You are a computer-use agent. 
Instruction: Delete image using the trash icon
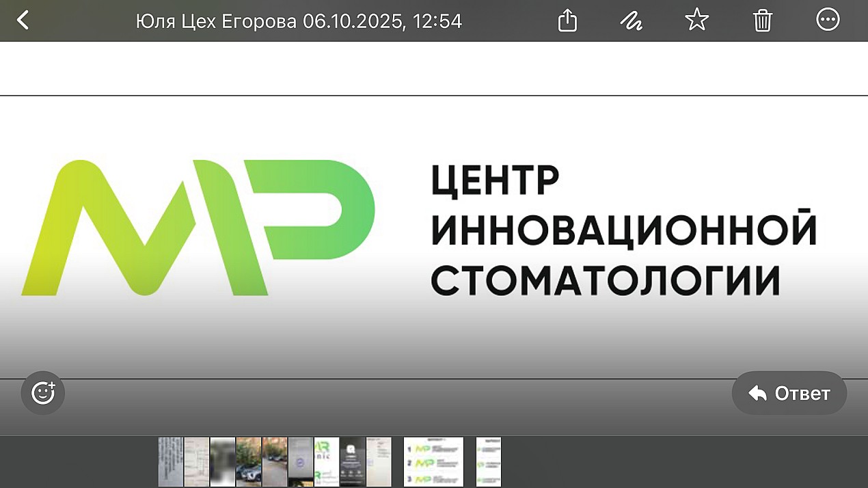point(762,21)
